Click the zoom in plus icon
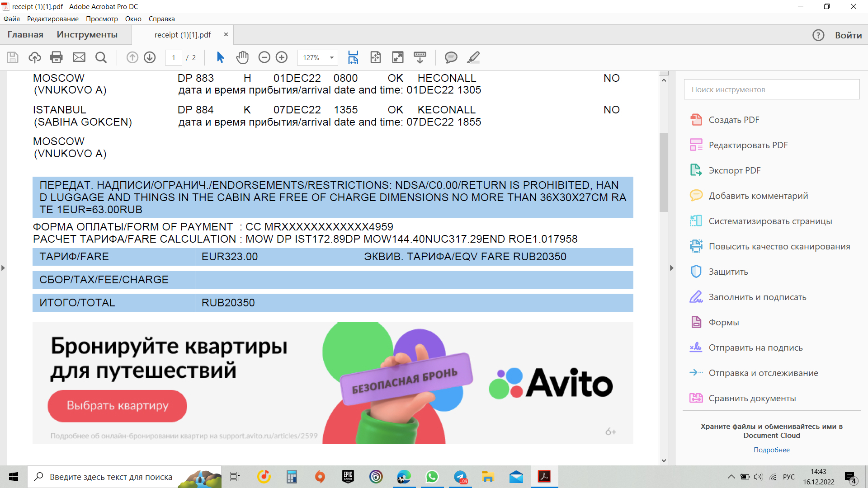This screenshot has height=488, width=868. point(282,57)
